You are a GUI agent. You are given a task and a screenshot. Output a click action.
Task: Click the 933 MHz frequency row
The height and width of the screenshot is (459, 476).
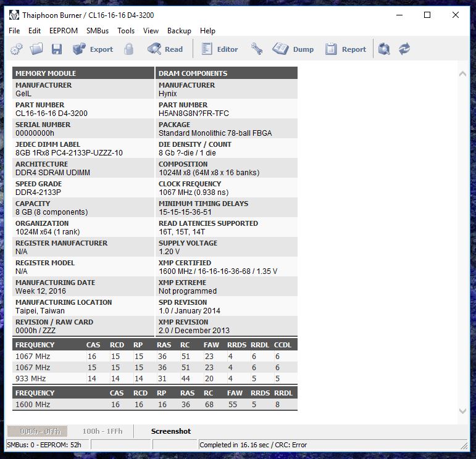[155, 379]
